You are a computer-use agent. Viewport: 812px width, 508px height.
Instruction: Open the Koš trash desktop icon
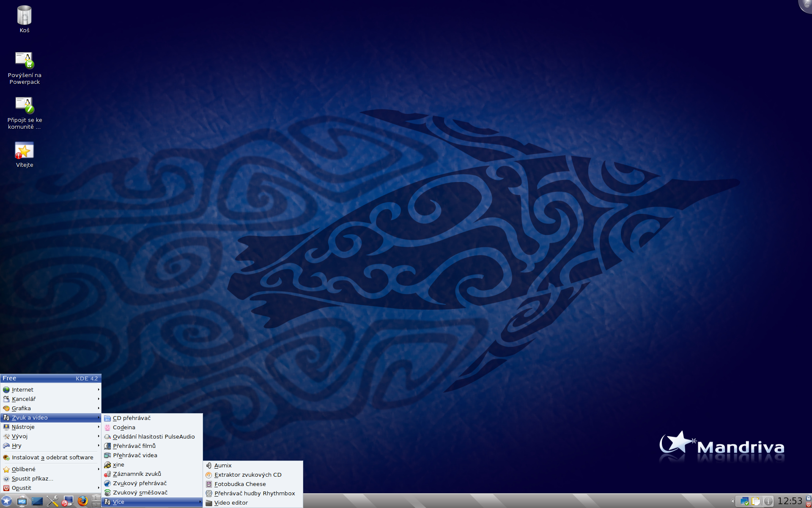25,19
